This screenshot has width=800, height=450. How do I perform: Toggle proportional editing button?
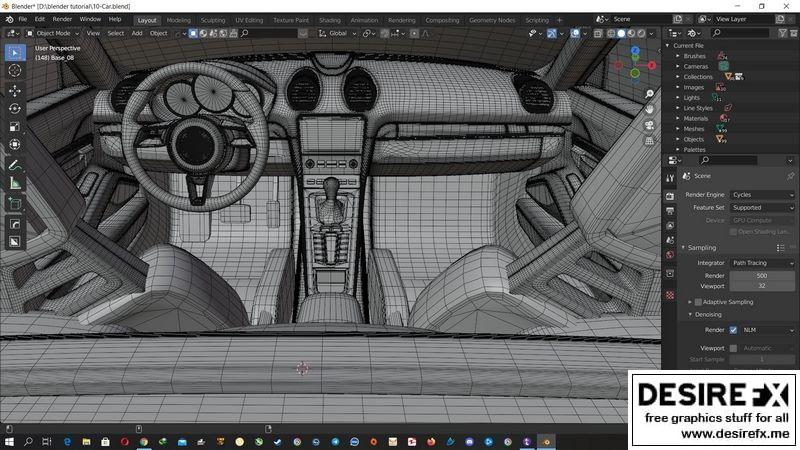click(x=414, y=34)
